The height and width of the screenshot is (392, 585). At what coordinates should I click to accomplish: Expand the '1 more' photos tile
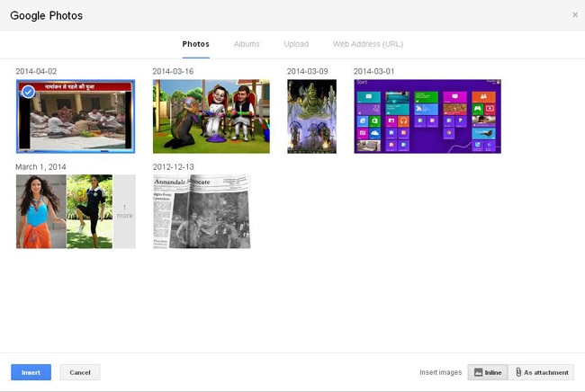(x=124, y=211)
